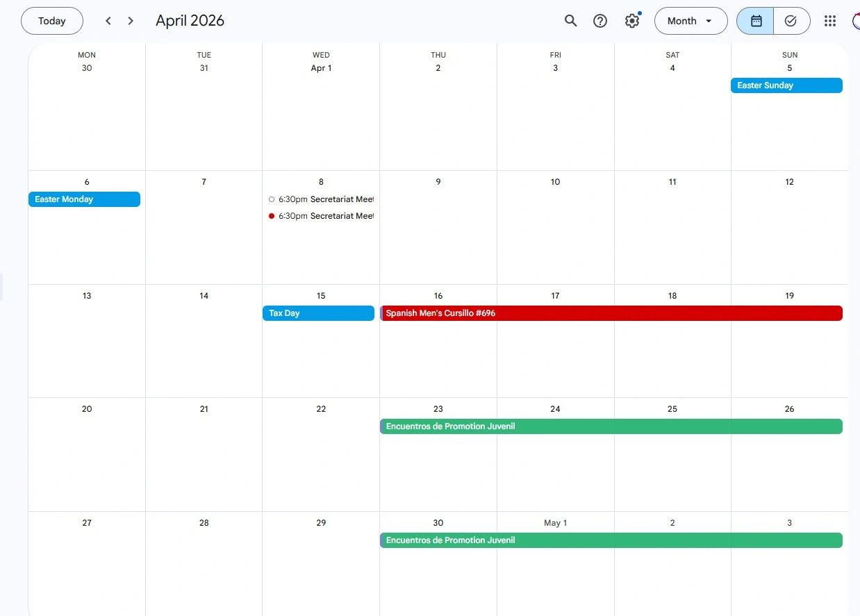Open the Google apps grid
Screen dimensions: 860x616
coord(829,21)
